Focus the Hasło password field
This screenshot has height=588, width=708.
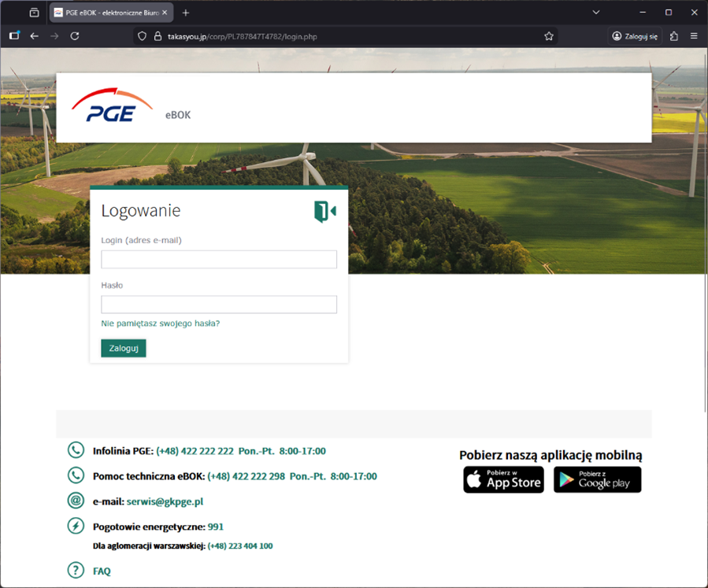[x=219, y=305]
